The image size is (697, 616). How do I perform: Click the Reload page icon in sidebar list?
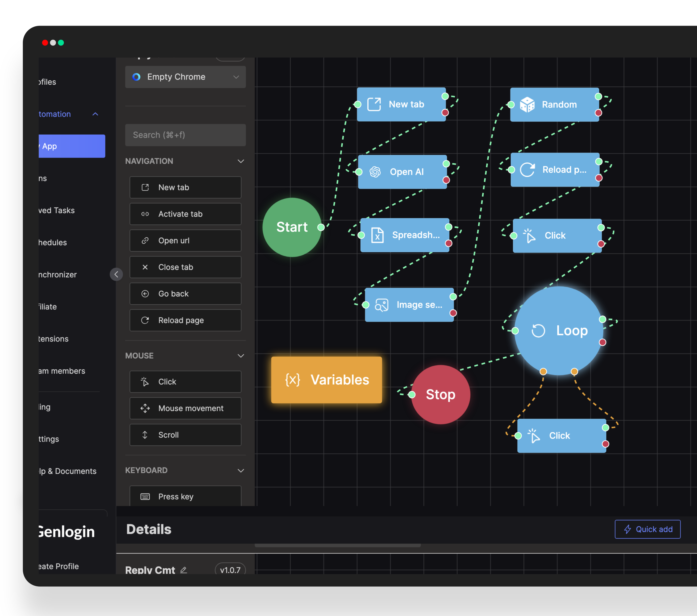145,320
